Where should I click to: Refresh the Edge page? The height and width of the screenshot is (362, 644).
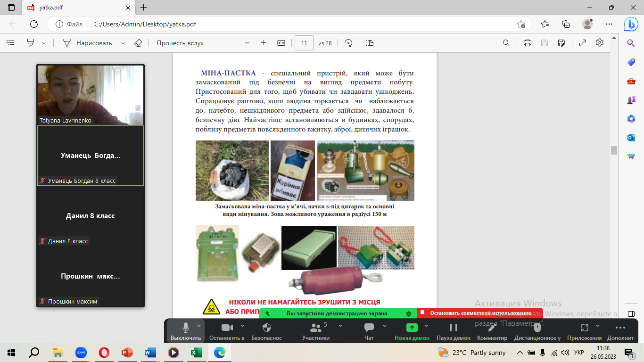coord(34,24)
